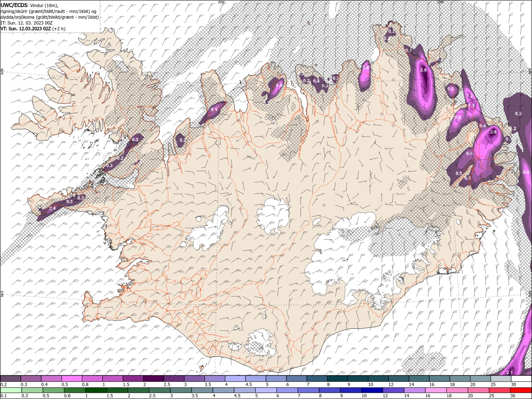Select the snow scale swatch between 0.5 and 0.8
This screenshot has height=399, width=532.
(71, 379)
